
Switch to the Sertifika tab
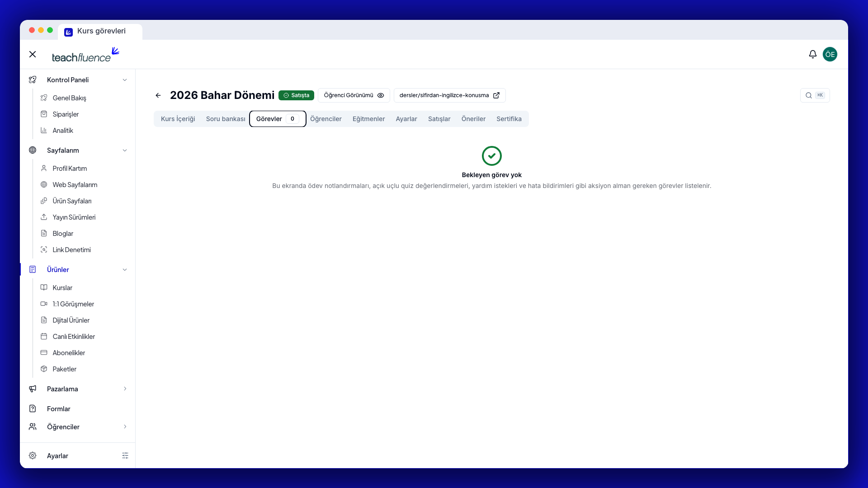(x=509, y=119)
